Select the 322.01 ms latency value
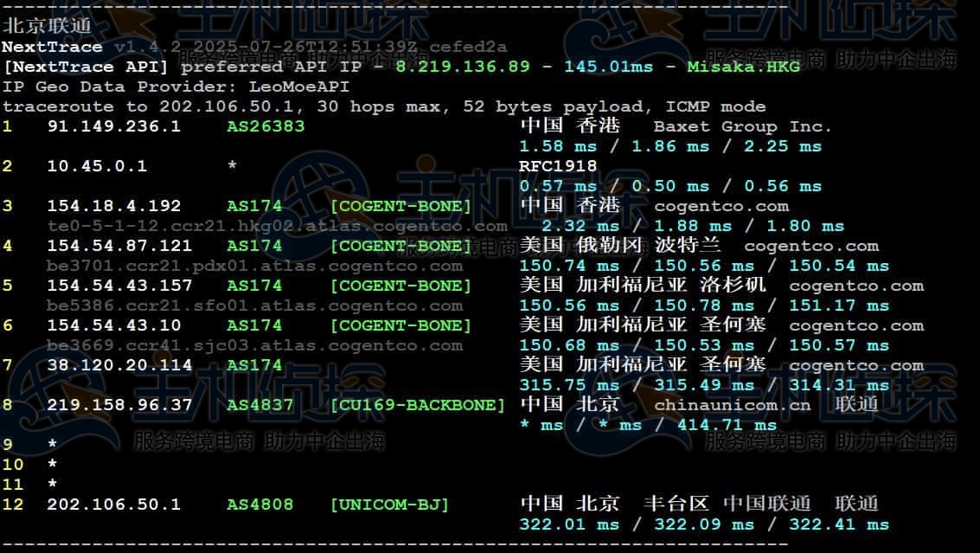980x553 pixels. click(x=569, y=524)
